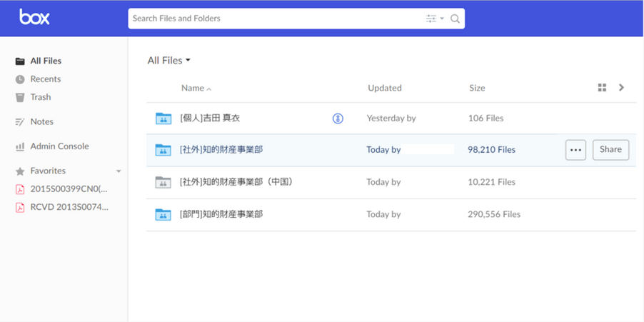Click Share button for [社外]知的財産事業部
The image size is (644, 322).
coord(610,150)
